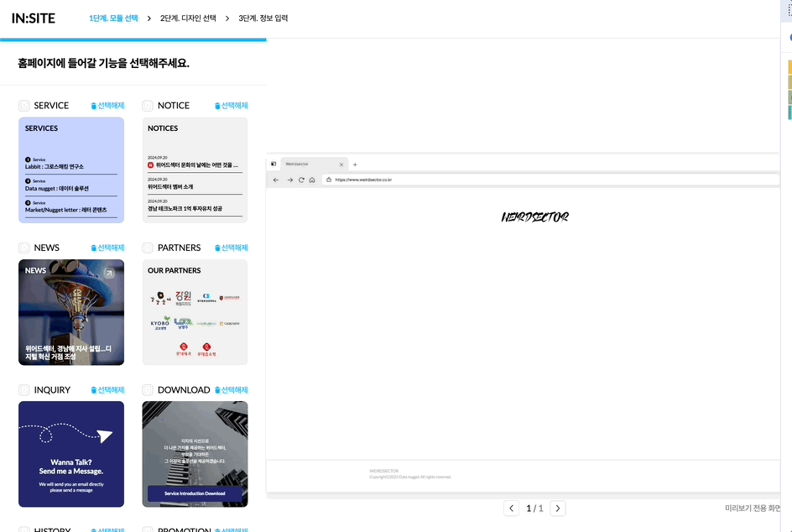Click the preview URL address bar
This screenshot has width=792, height=532.
pos(550,180)
